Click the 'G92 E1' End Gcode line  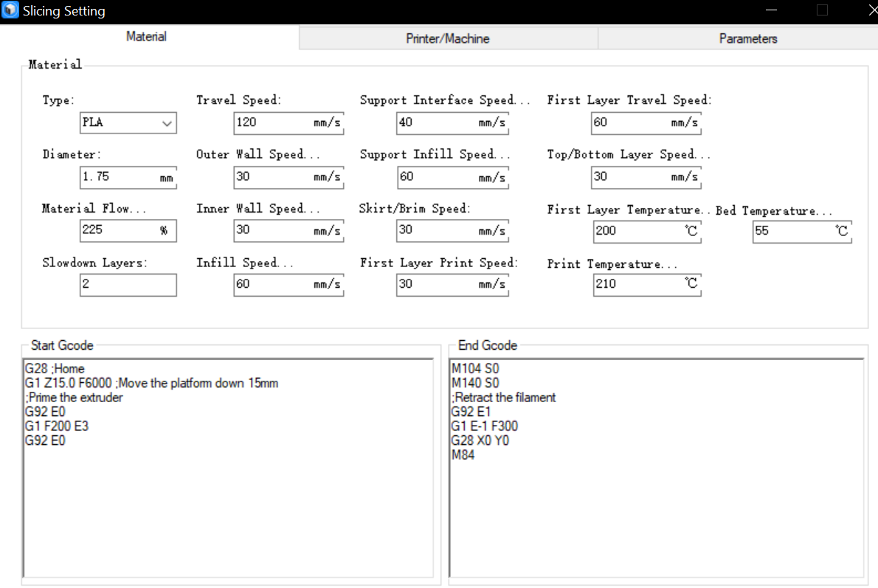(471, 412)
